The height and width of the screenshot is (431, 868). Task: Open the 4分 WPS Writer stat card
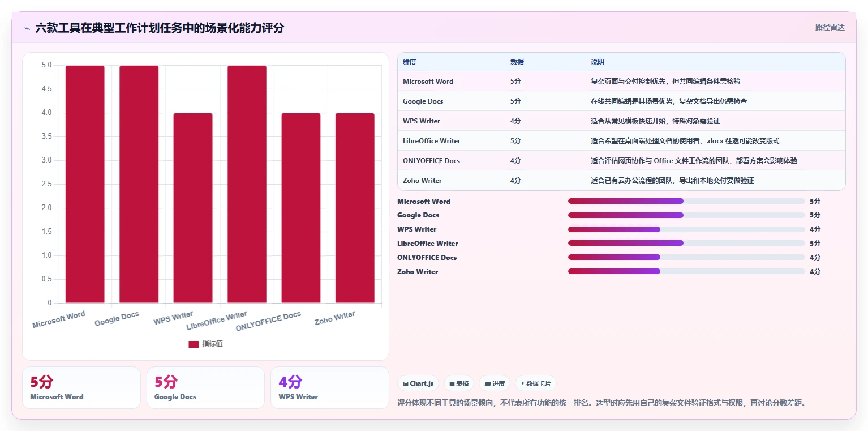330,387
